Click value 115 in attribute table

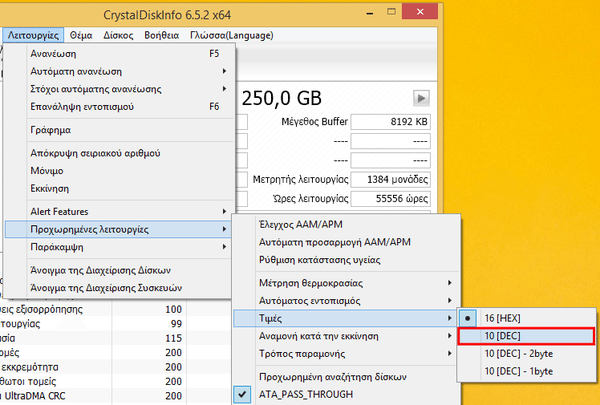[x=173, y=338]
